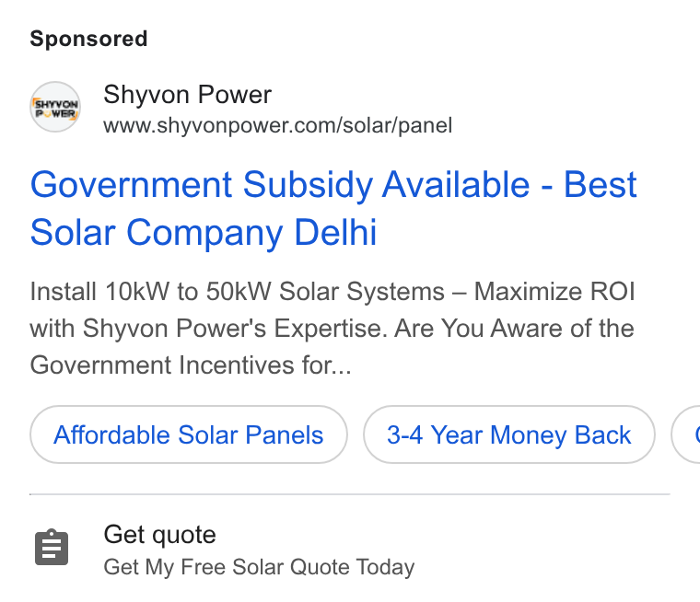This screenshot has width=700, height=602.
Task: Click the ad description starting Install 10kW
Action: click(x=332, y=328)
